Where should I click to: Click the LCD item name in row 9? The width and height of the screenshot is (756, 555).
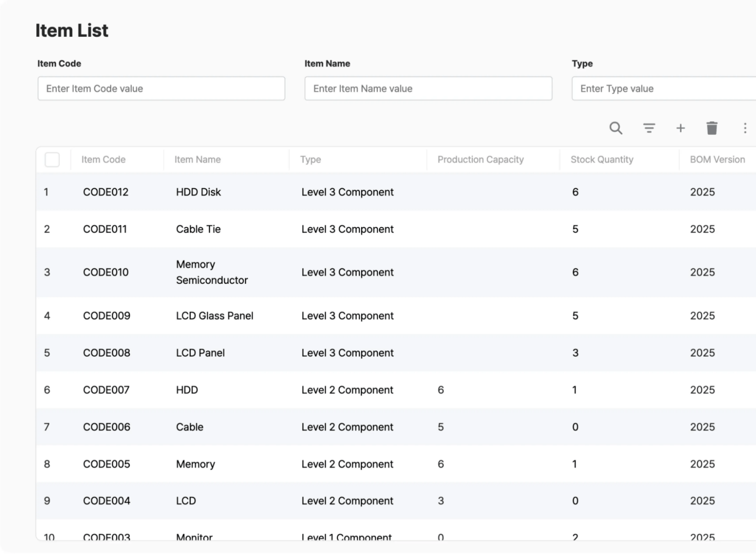186,501
